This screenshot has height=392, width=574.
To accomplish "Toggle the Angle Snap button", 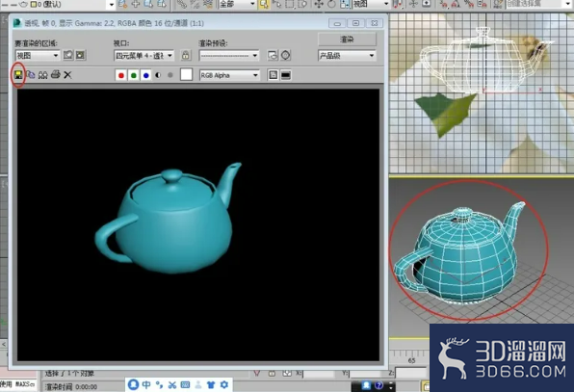I will [x=456, y=5].
